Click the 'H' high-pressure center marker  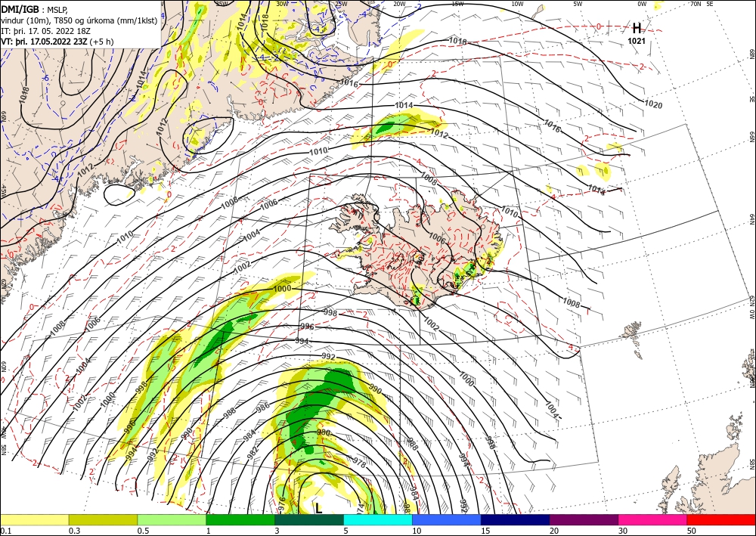(637, 28)
